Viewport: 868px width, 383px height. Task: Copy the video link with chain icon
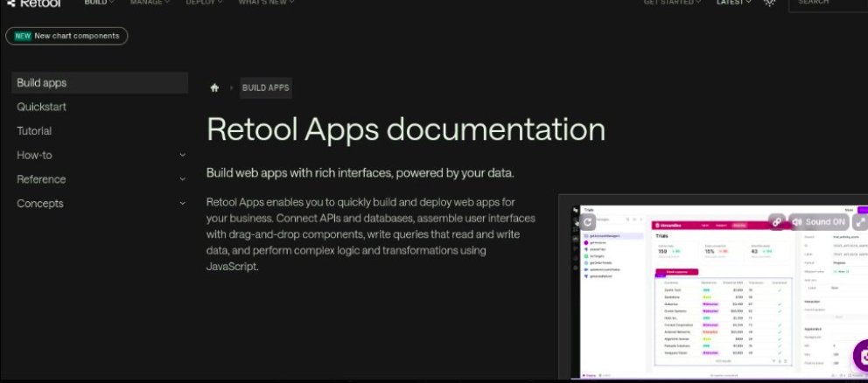[777, 222]
